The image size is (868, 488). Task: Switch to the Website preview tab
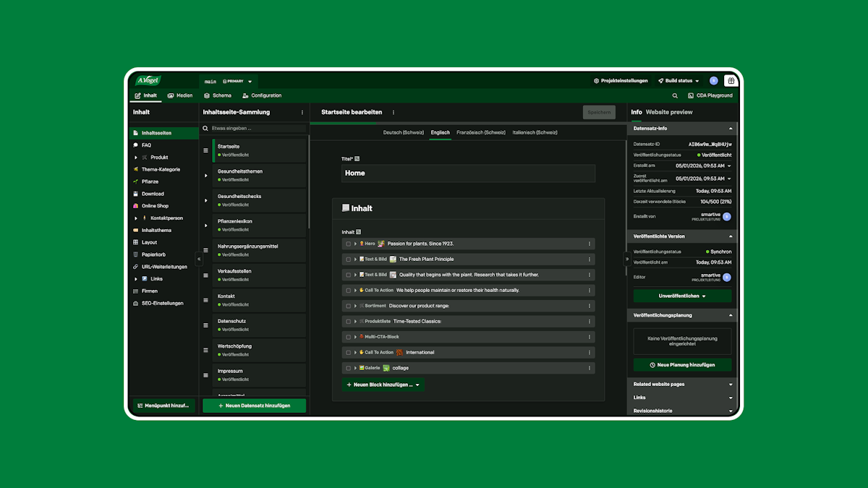click(669, 112)
